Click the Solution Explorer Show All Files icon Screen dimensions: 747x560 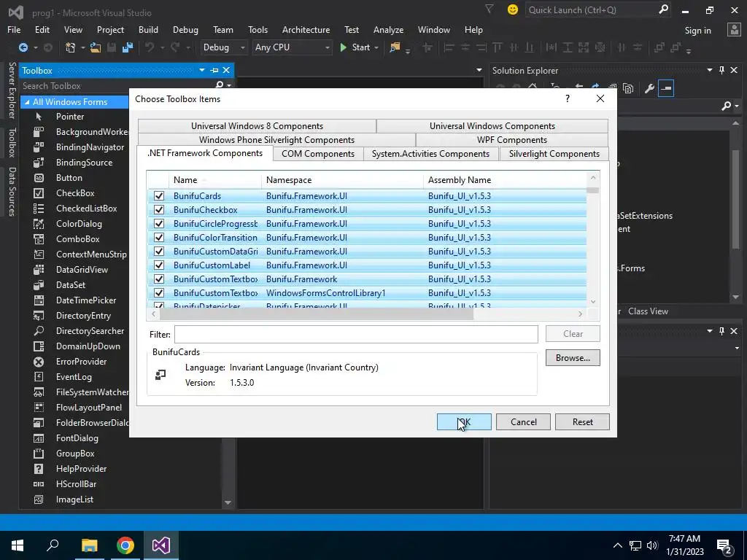pyautogui.click(x=628, y=88)
